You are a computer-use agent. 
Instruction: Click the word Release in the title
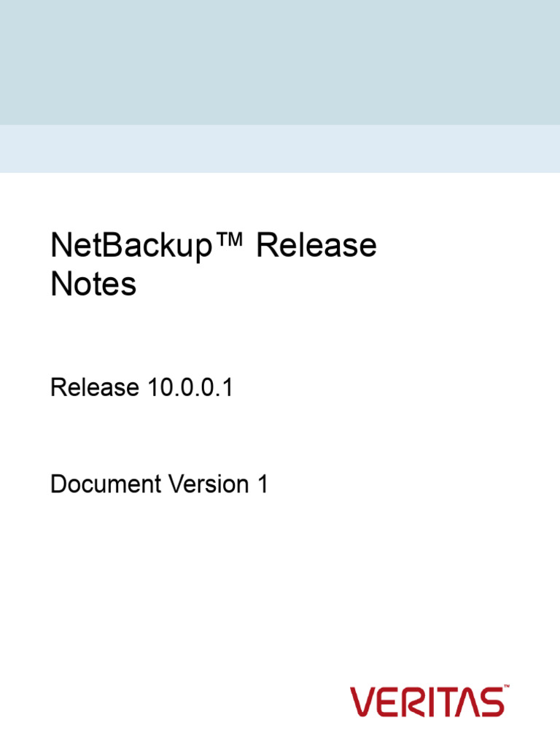[316, 245]
